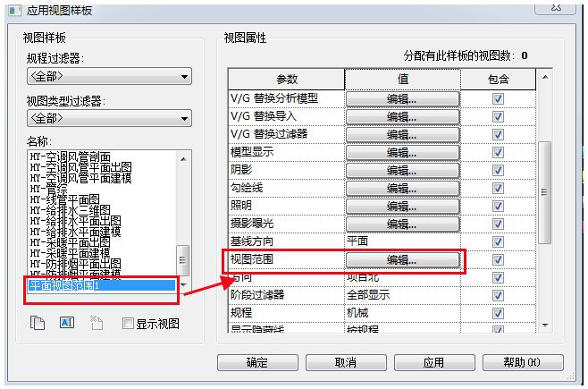Select HY-给排水三维图 template
Screen dimensions: 588x389
[x=70, y=210]
